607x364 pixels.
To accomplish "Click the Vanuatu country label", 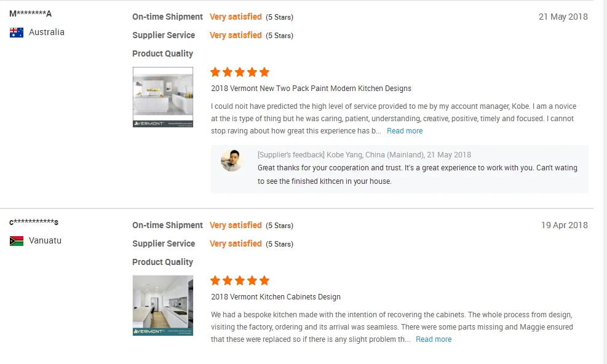I will [x=45, y=240].
